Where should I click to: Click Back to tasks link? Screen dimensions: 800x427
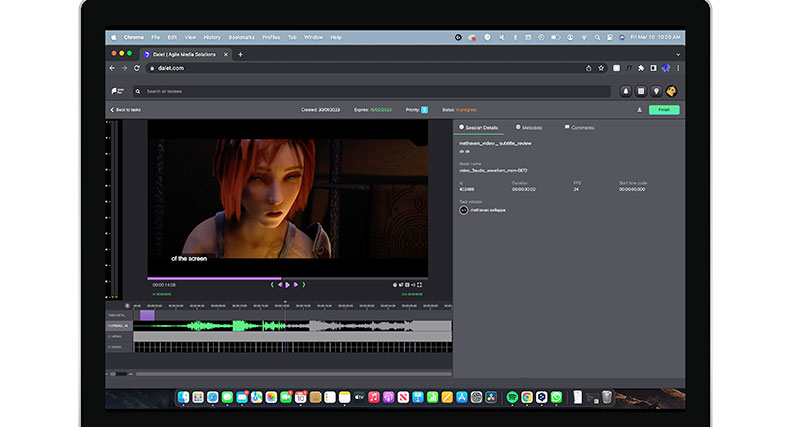tap(127, 110)
